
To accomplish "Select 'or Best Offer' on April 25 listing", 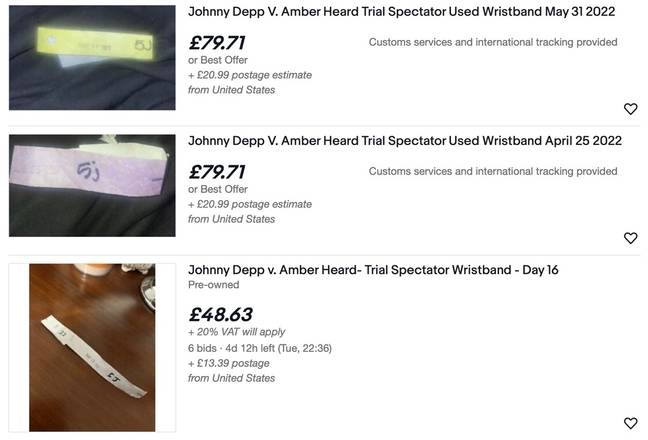I will coord(218,189).
